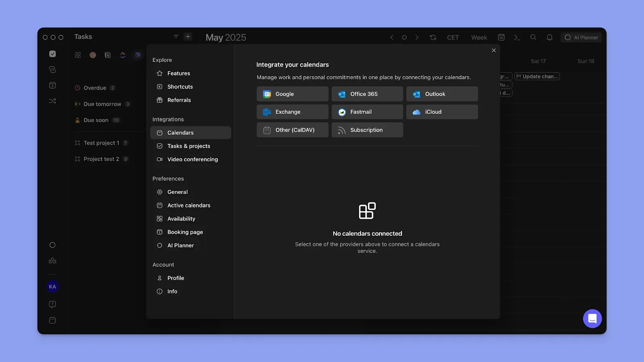This screenshot has width=644, height=362.
Task: Switch to Tasks & projects integrations settings
Action: tap(188, 146)
